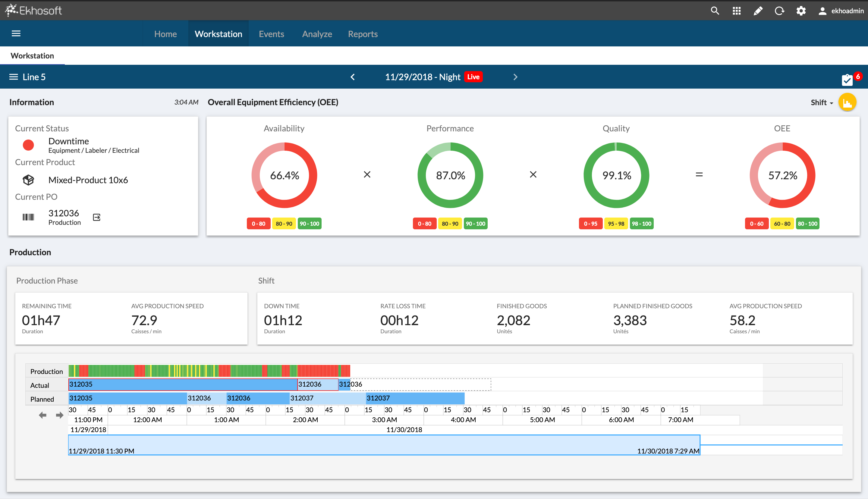Open settings via the gear icon
This screenshot has width=868, height=499.
pyautogui.click(x=801, y=11)
